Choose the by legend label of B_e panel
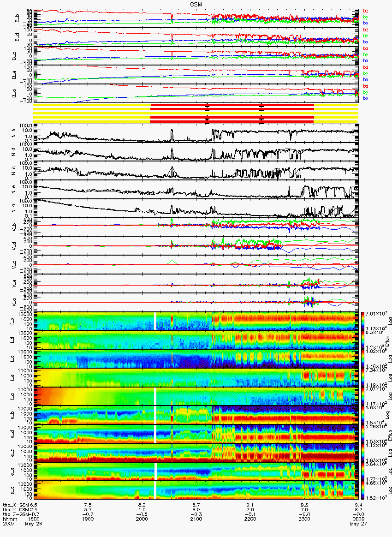 coord(366,73)
